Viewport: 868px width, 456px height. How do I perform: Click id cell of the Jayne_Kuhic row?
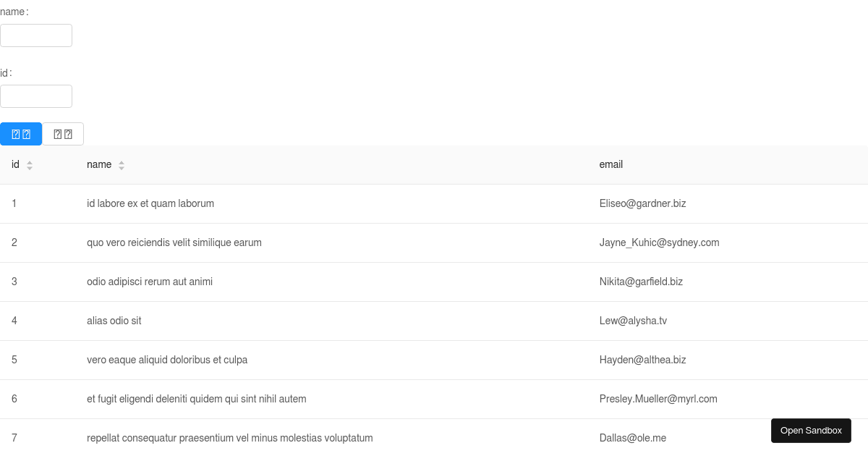(x=38, y=242)
